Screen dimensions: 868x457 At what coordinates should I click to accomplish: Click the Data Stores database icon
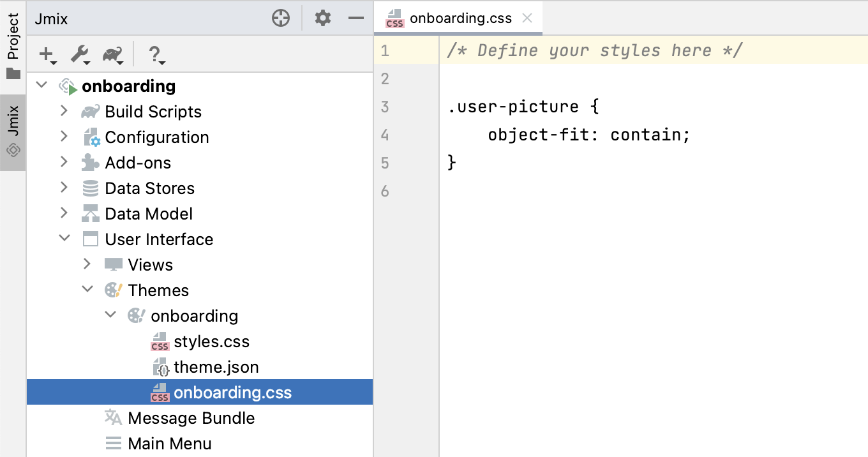[x=91, y=188]
